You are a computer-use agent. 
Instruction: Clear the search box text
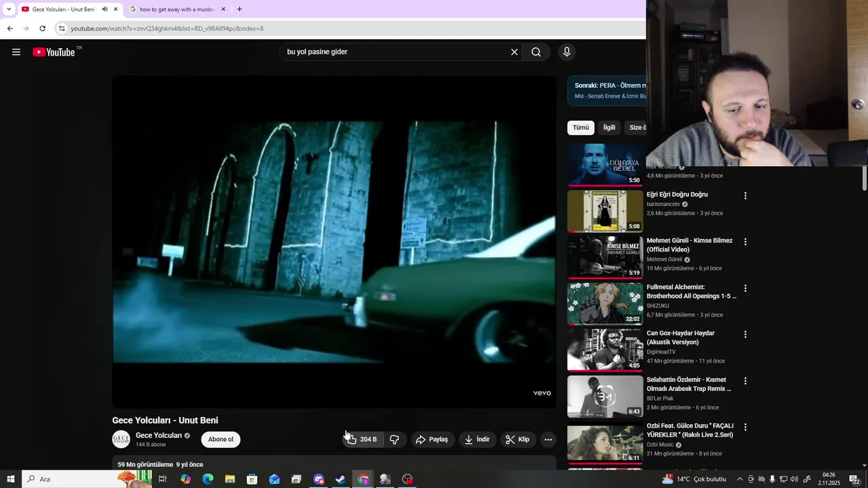pos(514,52)
